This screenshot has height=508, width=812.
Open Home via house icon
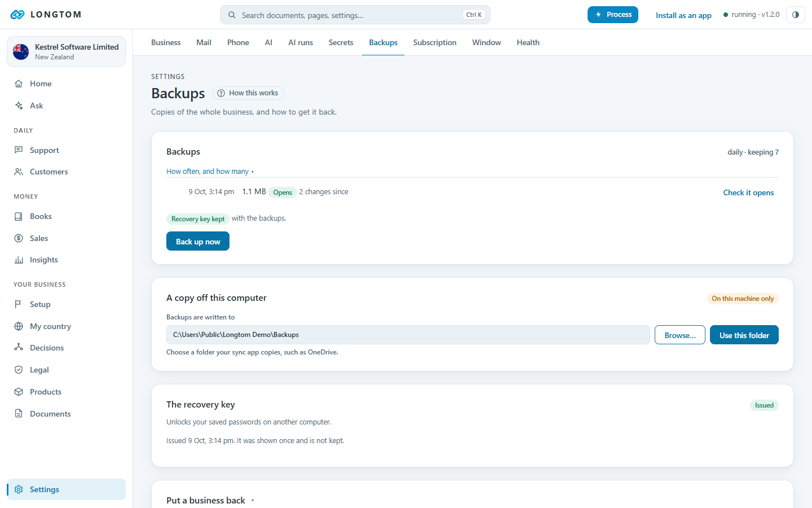tap(19, 84)
